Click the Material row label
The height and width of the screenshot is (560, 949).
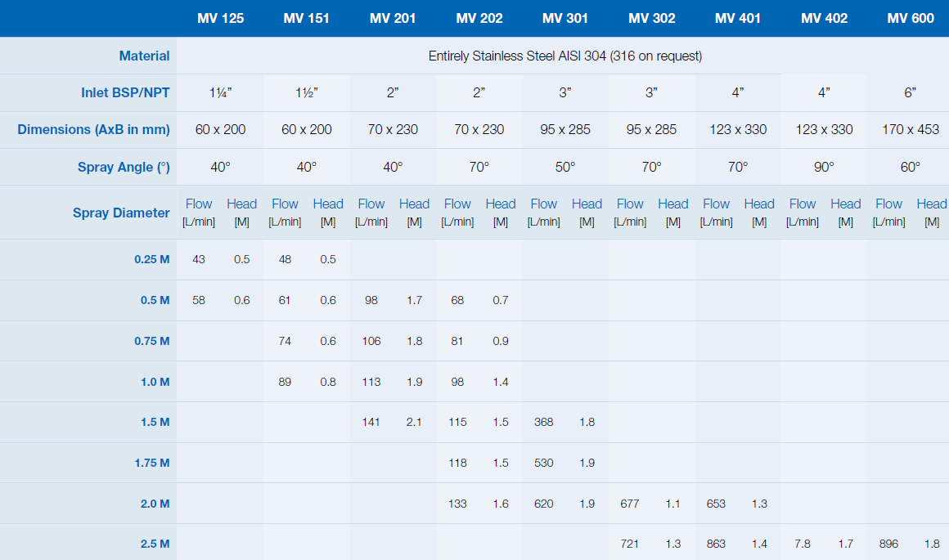[144, 56]
